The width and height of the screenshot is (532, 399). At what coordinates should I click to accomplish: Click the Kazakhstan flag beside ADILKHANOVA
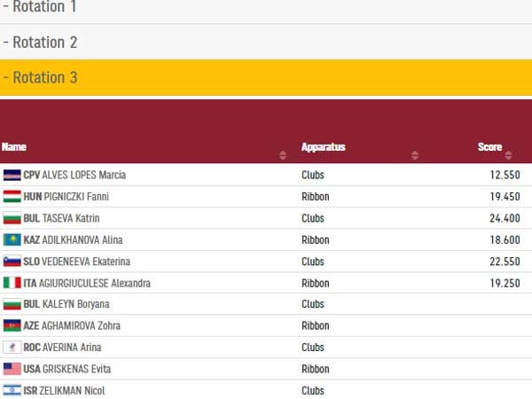click(12, 239)
